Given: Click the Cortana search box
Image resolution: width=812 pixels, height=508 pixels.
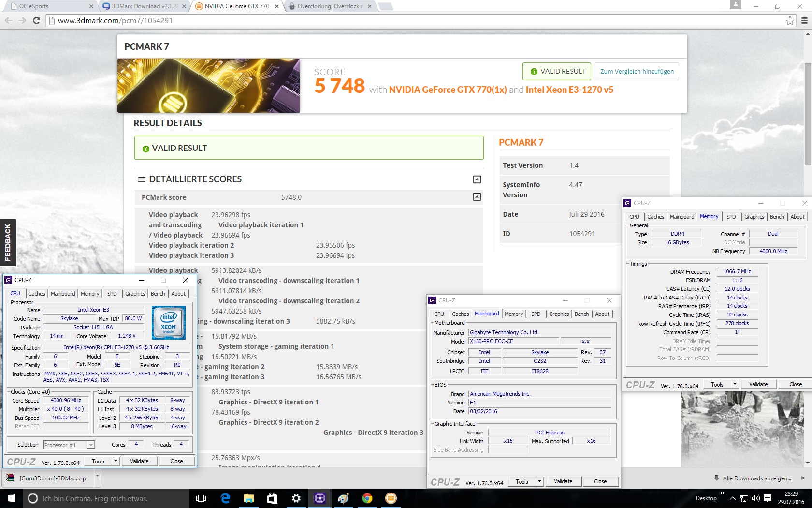Looking at the screenshot, I should (x=106, y=498).
